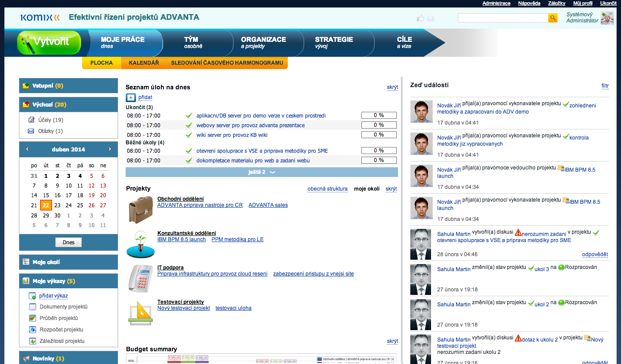Switch to KALENDÁŘ subtab

(144, 63)
